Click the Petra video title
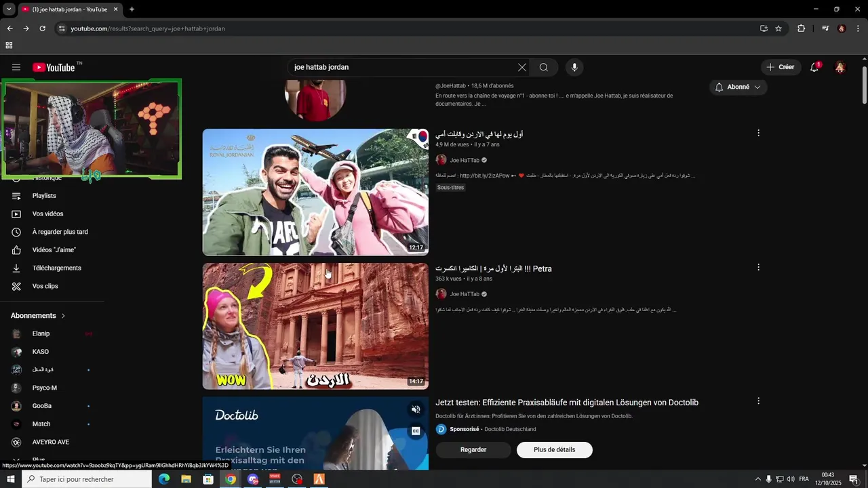The width and height of the screenshot is (868, 488). (x=494, y=268)
